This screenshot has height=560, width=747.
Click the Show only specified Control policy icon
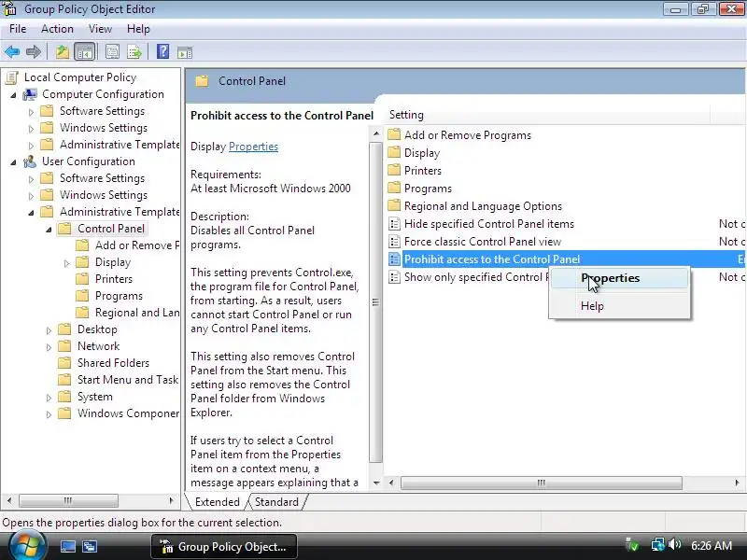[x=394, y=277]
